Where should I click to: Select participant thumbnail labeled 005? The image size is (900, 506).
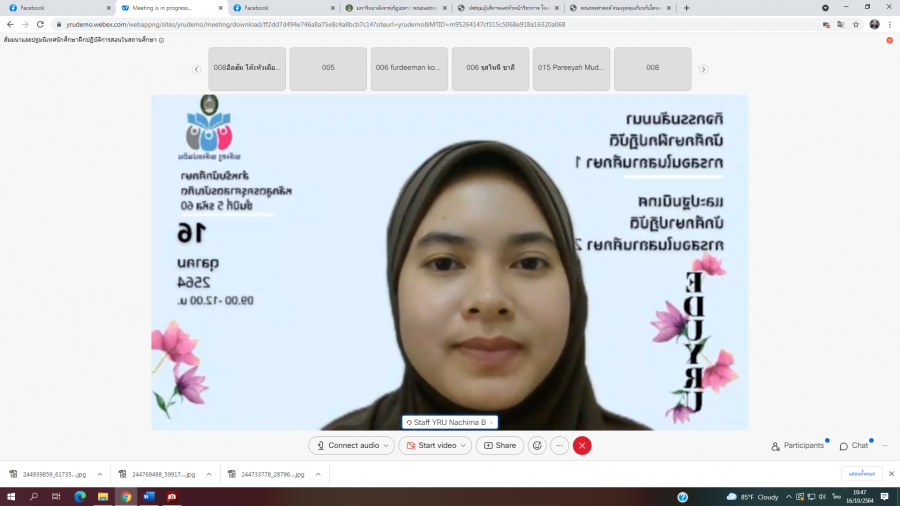(x=328, y=68)
